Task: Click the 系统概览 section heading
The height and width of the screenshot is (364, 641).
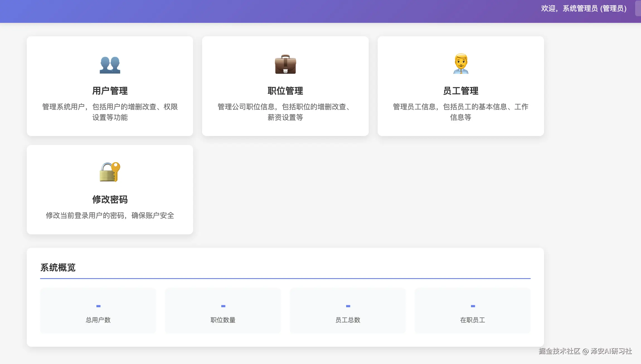Action: 58,268
